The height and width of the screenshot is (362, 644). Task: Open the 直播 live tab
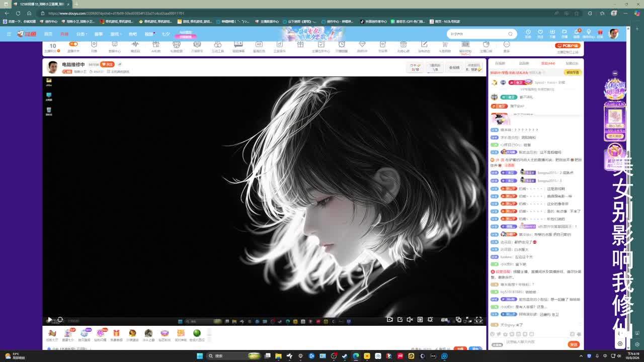[x=64, y=34]
